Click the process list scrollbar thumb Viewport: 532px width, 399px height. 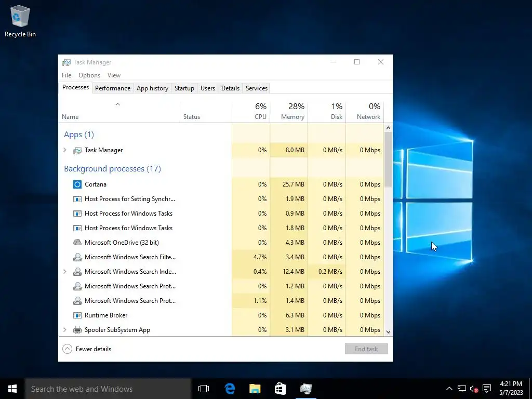click(x=389, y=159)
